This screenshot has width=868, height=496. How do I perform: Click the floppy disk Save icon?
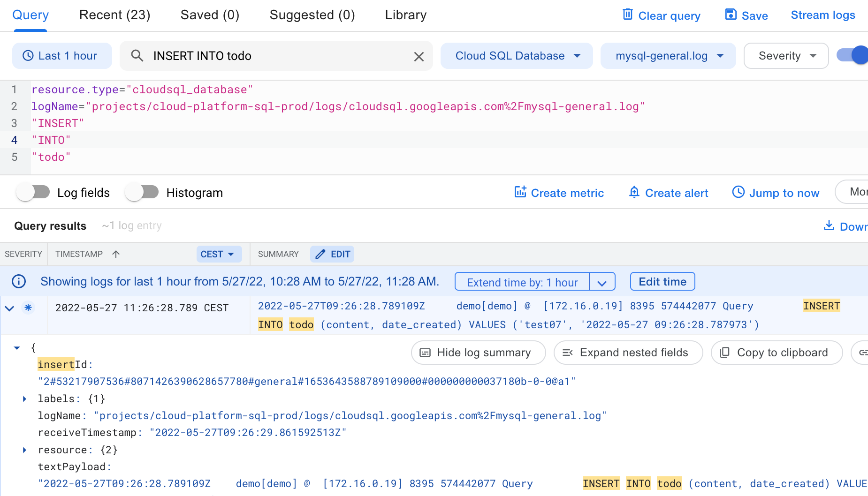731,15
